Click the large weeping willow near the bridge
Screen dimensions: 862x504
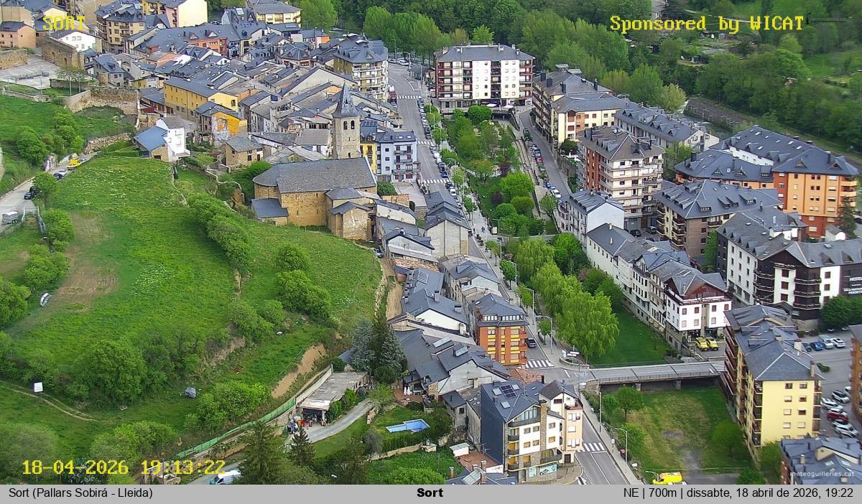pos(588,323)
